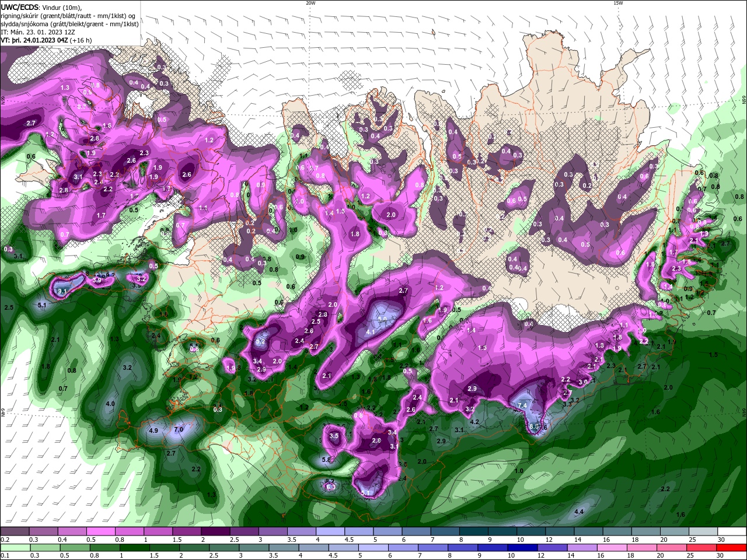This screenshot has width=747, height=560.
Task: Click the VT: þri. 24.01.2023 04Z line
Action: pos(46,40)
